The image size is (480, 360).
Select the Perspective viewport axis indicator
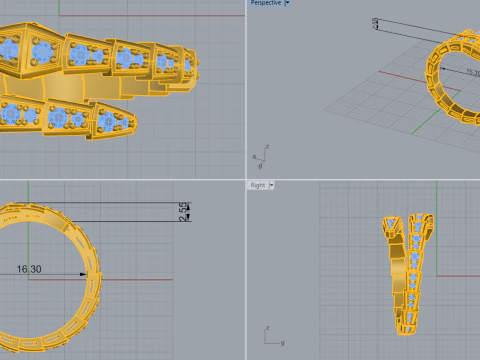pyautogui.click(x=261, y=157)
